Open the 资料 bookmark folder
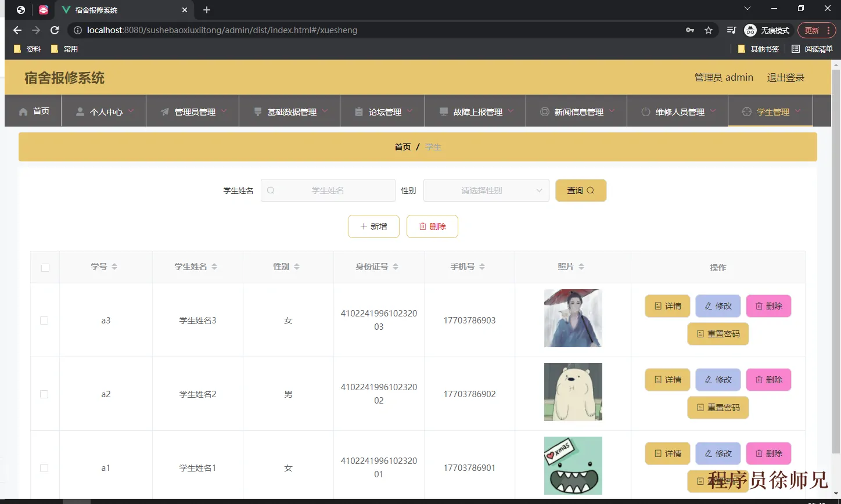The height and width of the screenshot is (504, 841). (27, 49)
